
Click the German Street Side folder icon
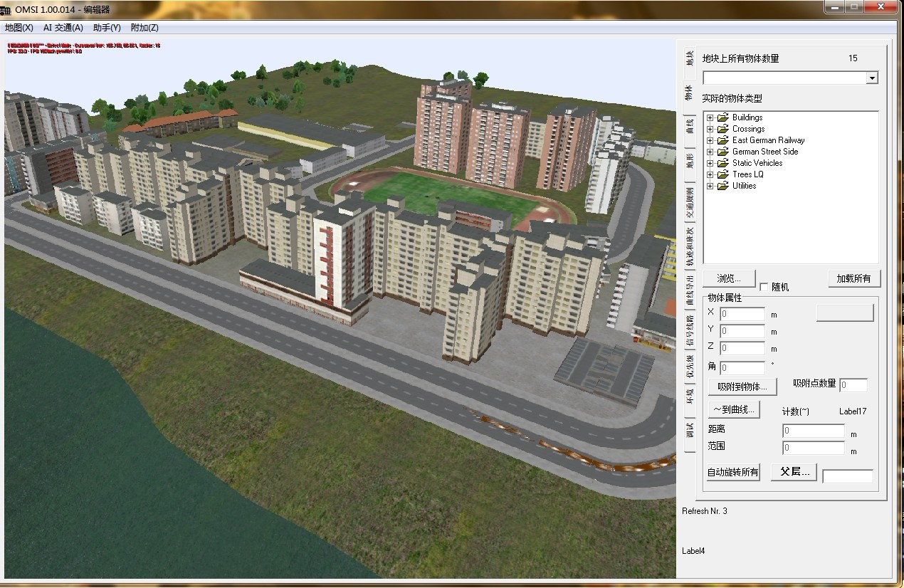pyautogui.click(x=723, y=152)
